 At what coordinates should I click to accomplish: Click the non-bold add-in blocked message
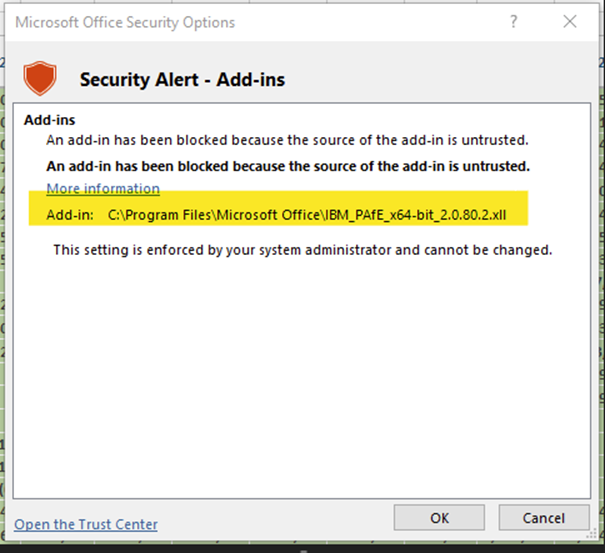[287, 140]
